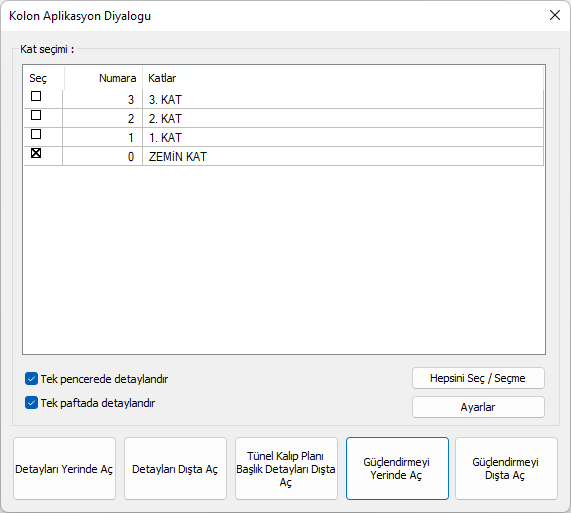Viewport: 571px width, 513px height.
Task: Select the 2. KAT row text
Action: click(165, 118)
